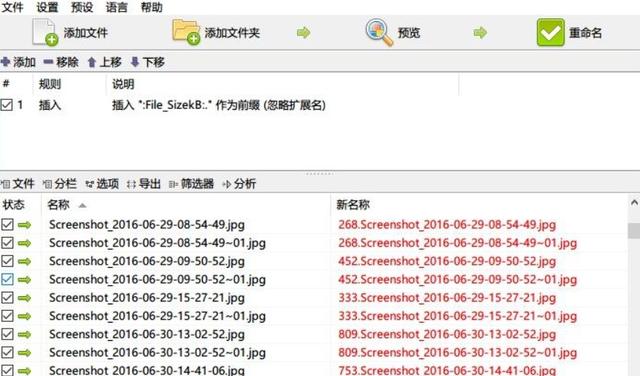Click the scroll-up arrow of file list
The height and width of the screenshot is (376, 640).
(x=634, y=202)
